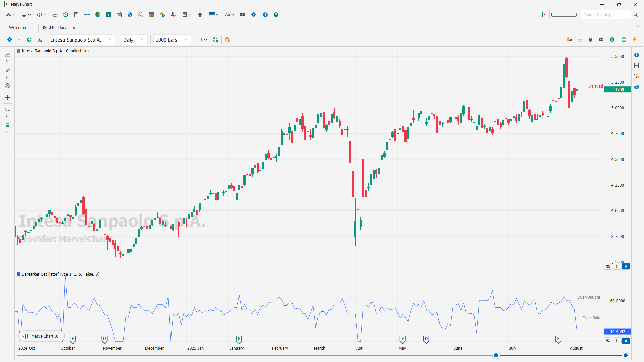Open the Intesa Sanpaolo S.p.A. symbol dropdown
The image size is (644, 362).
tap(82, 40)
